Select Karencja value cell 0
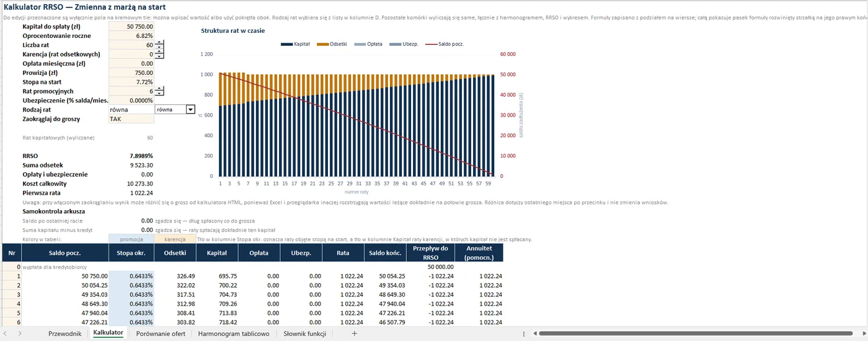Image resolution: width=868 pixels, height=341 pixels. click(x=131, y=55)
